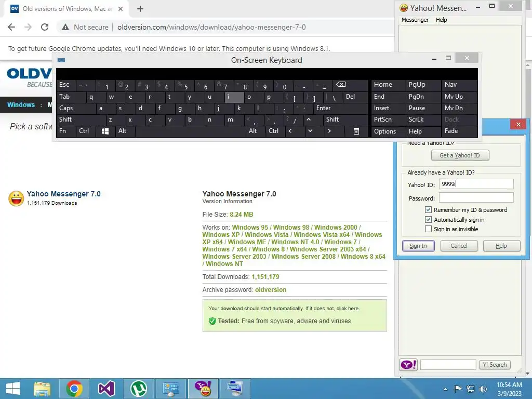The height and width of the screenshot is (399, 532).
Task: Click the Tab key on keyboard
Action: [x=71, y=97]
